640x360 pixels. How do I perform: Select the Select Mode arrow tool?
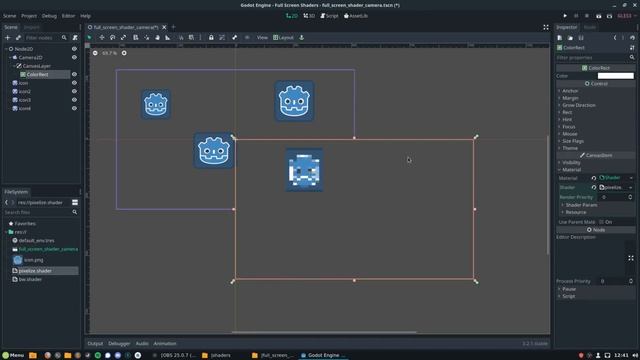[x=89, y=38]
